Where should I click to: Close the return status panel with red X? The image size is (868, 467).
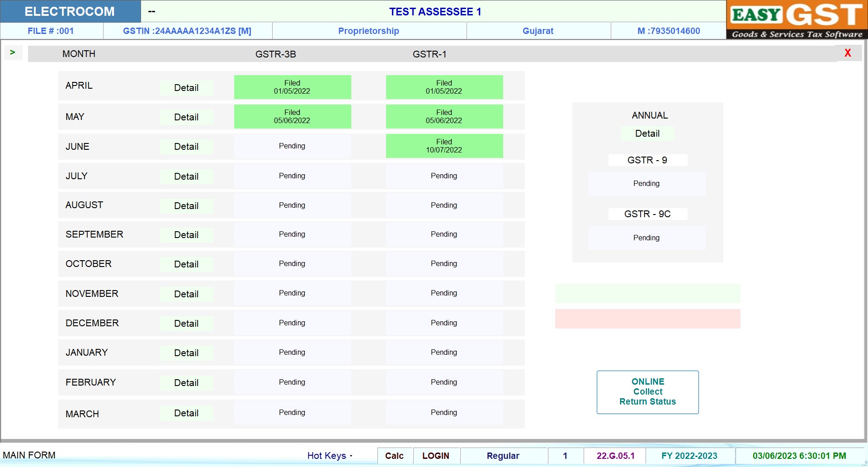coord(848,53)
